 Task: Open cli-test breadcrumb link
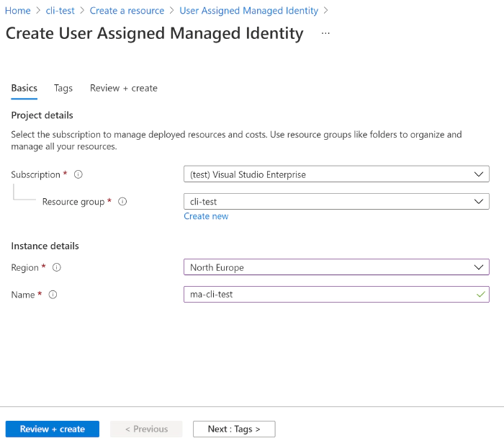click(x=60, y=11)
